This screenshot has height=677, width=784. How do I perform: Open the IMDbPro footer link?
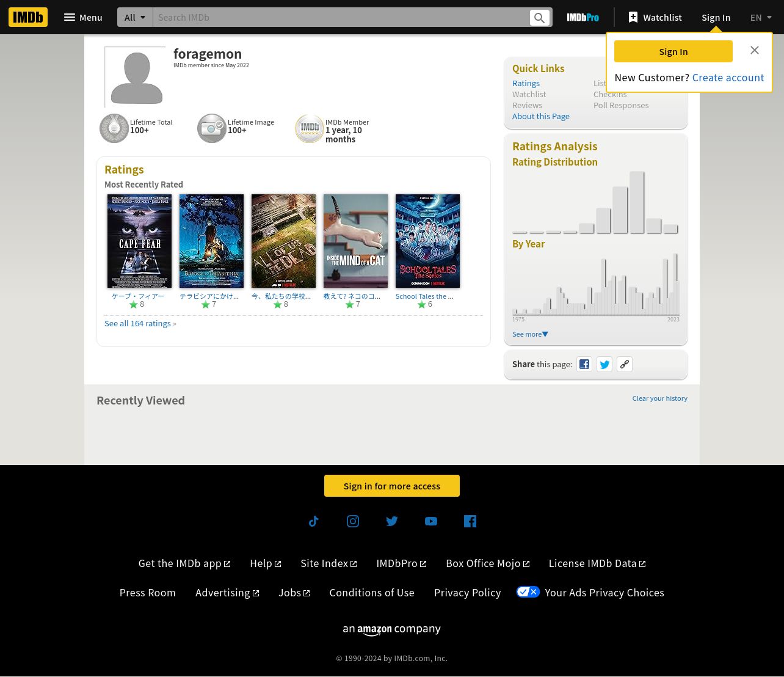401,563
